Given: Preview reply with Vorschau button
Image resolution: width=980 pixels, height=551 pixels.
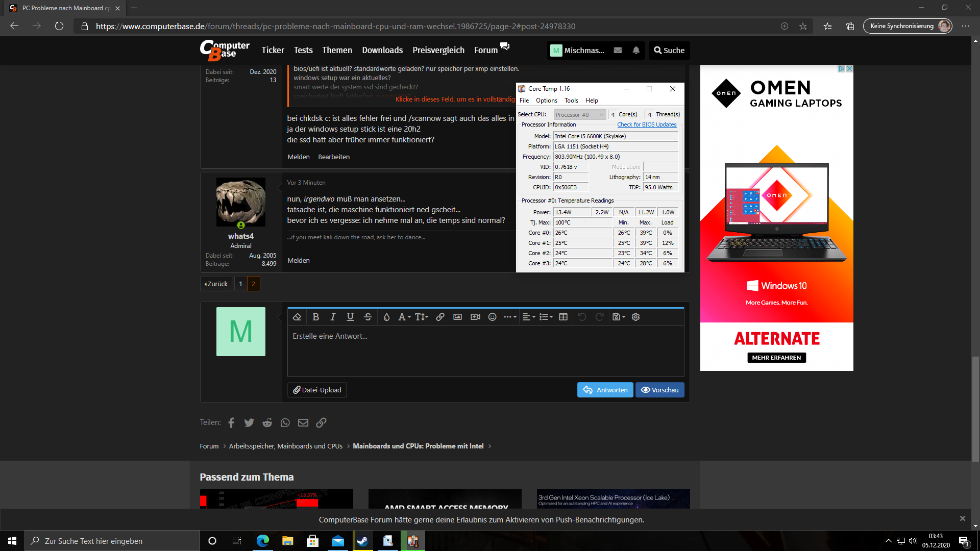Looking at the screenshot, I should click(660, 390).
